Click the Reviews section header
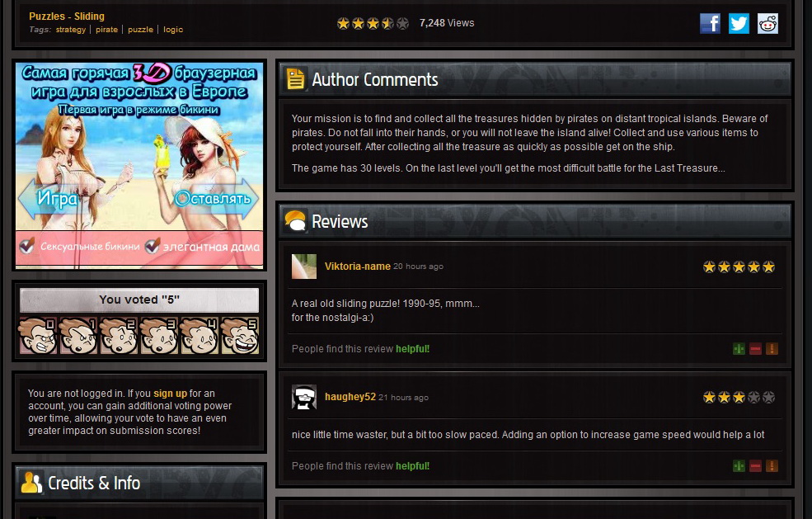This screenshot has height=519, width=812. click(536, 221)
